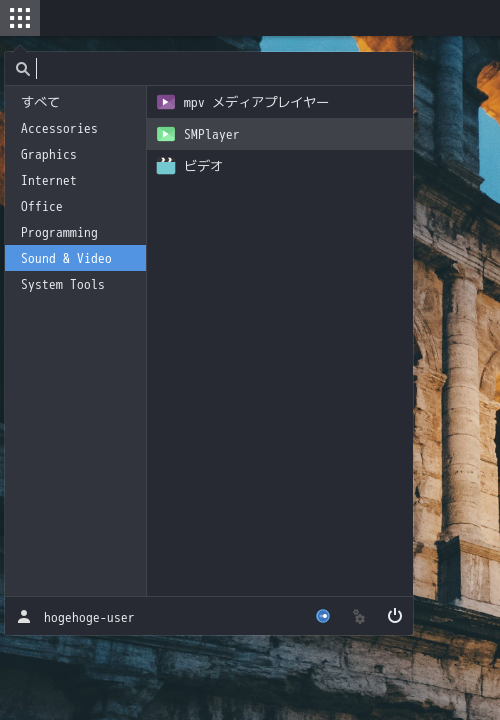Open system settings gears icon

click(359, 616)
